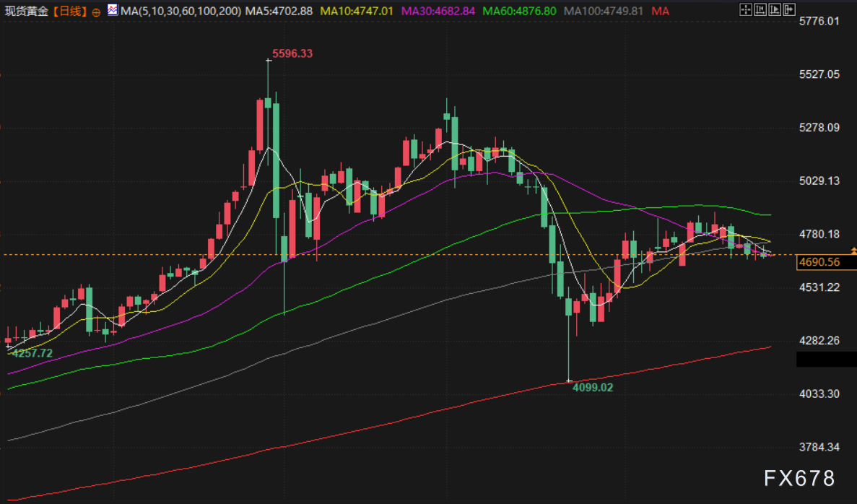
Task: Select the 现货黄金 instrument title
Action: (26, 11)
